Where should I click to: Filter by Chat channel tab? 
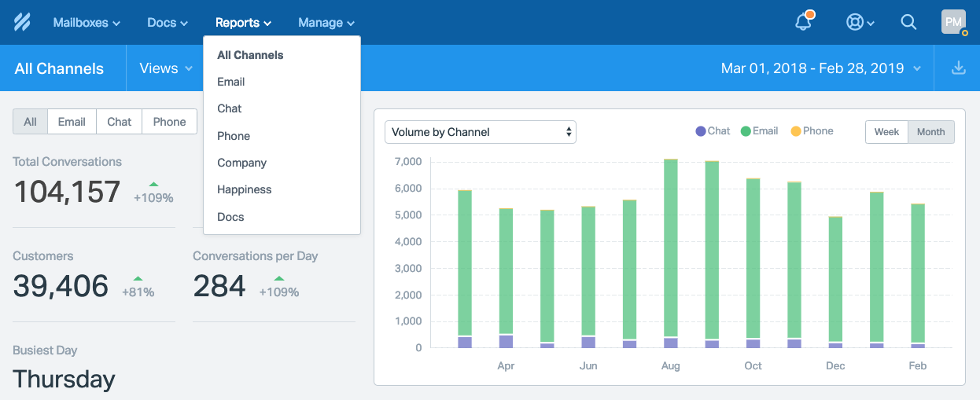(x=120, y=122)
